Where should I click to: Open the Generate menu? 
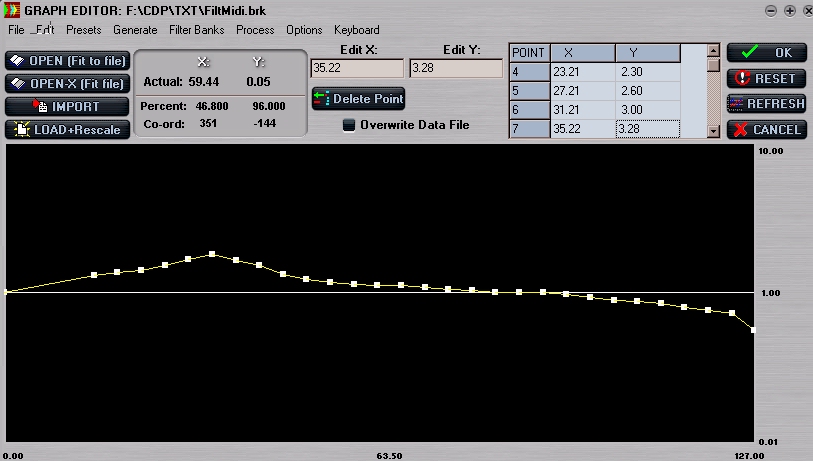point(135,30)
